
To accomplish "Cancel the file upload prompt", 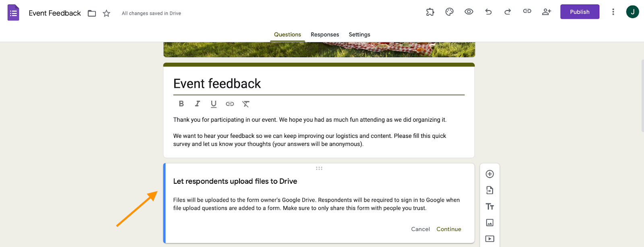I will 420,229.
